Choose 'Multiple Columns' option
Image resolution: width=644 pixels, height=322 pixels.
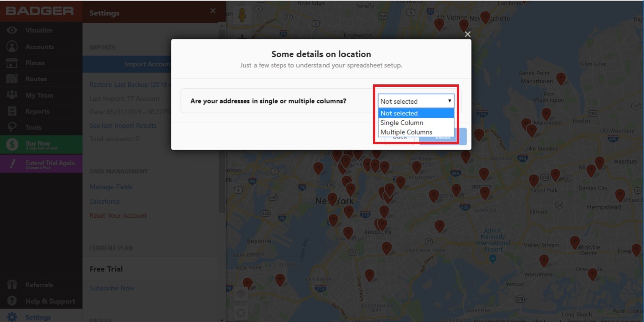click(416, 132)
